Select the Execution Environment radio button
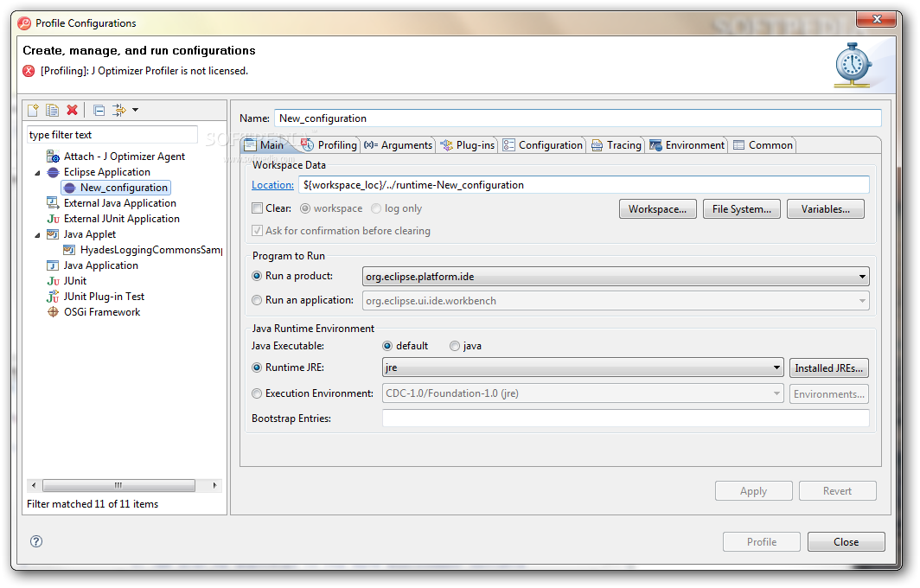Screen dimensions: 920x588 tap(257, 393)
